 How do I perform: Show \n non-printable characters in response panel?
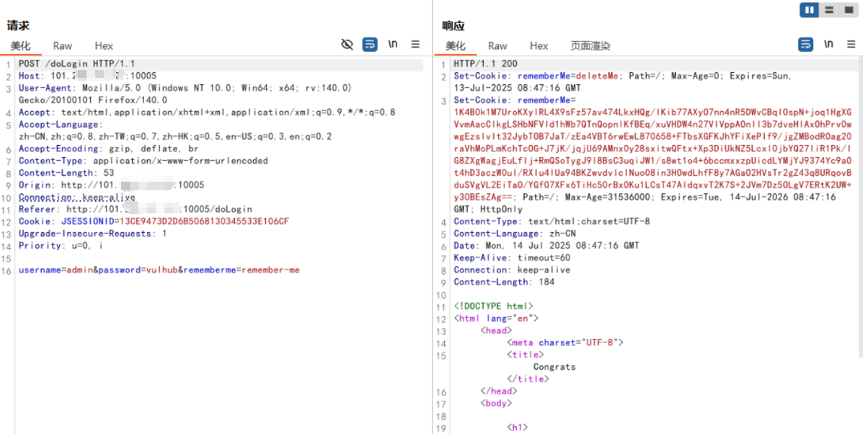click(x=829, y=45)
